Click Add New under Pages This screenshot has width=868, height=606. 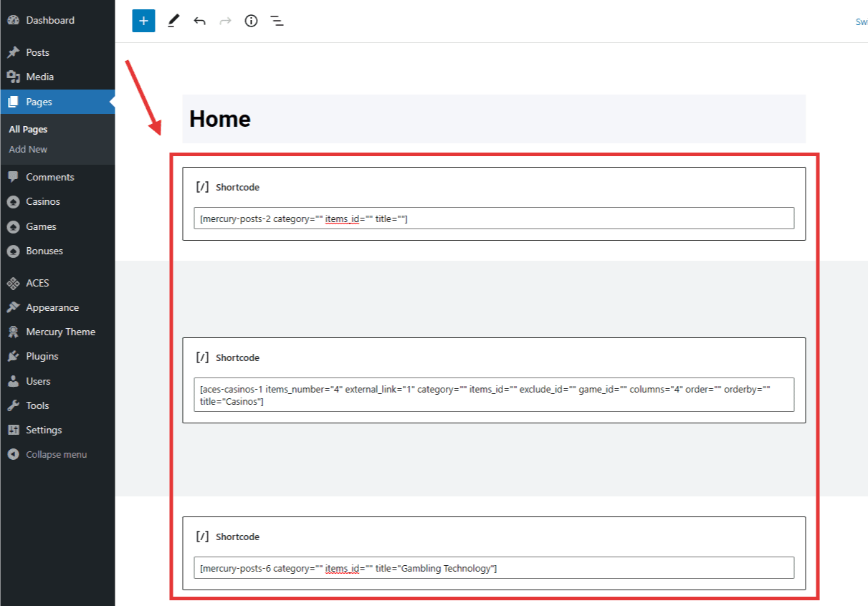tap(28, 149)
